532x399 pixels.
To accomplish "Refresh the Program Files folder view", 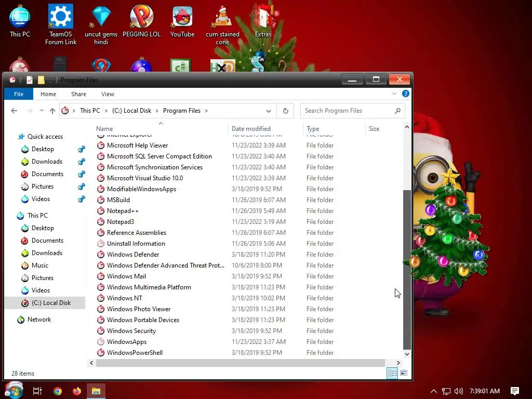I will [286, 111].
